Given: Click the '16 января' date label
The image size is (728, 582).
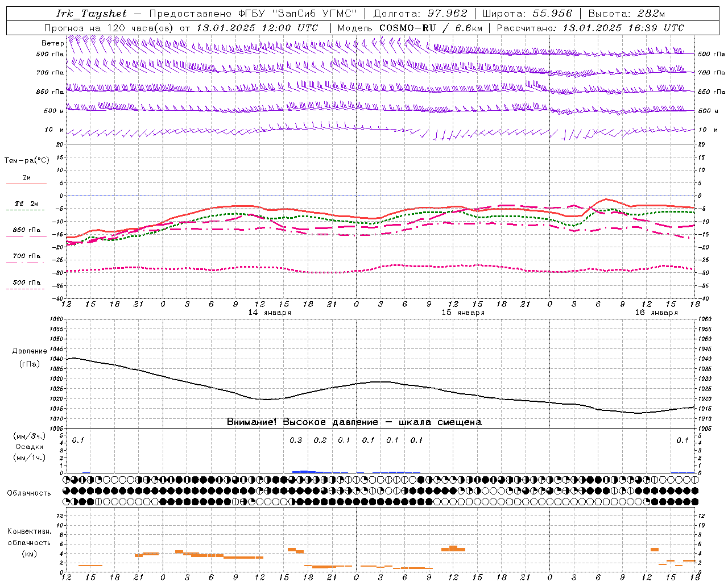Looking at the screenshot, I should (x=656, y=313).
